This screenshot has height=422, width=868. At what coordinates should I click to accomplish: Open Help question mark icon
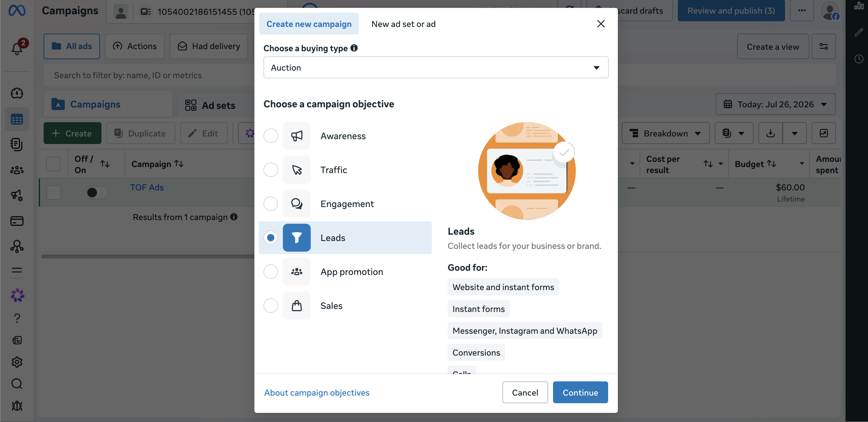[x=17, y=318]
